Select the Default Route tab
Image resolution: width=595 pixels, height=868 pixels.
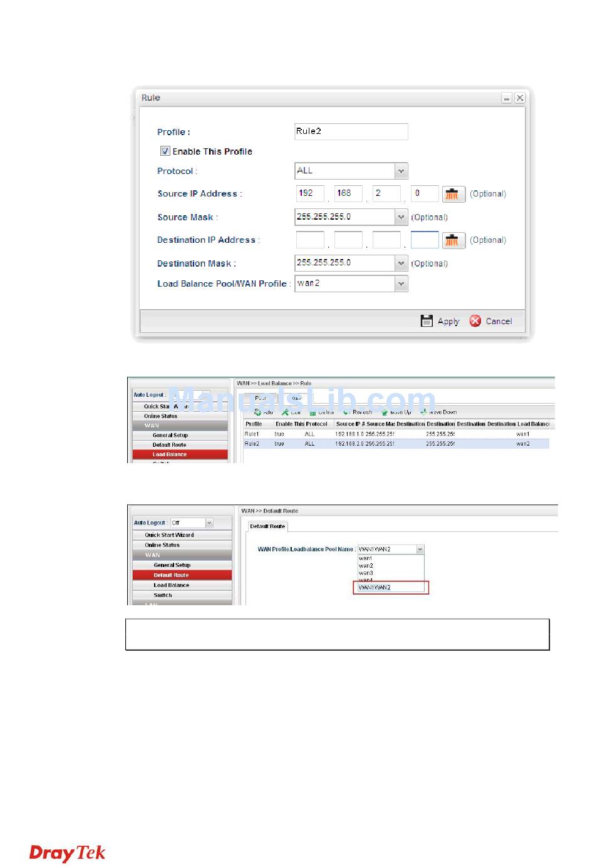tap(267, 526)
